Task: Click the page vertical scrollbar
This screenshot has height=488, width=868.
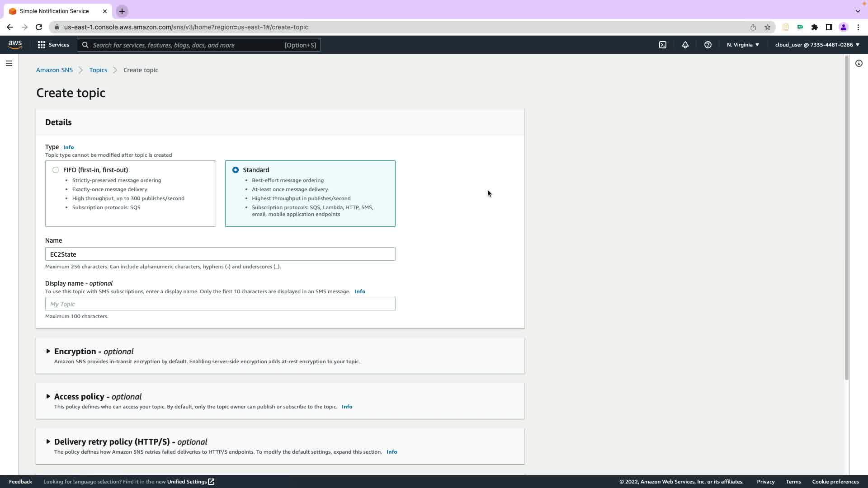Action: [x=846, y=217]
